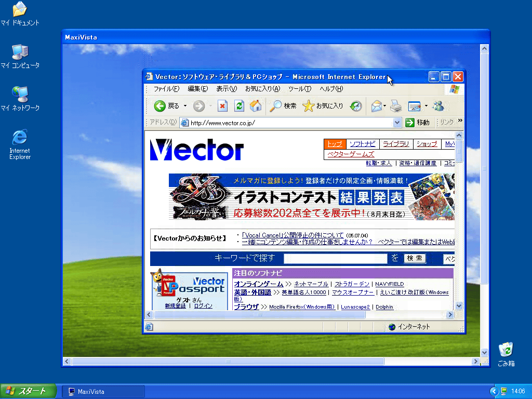This screenshot has width=532, height=399.
Task: Click the Edit page icon in toolbar
Action: [414, 106]
